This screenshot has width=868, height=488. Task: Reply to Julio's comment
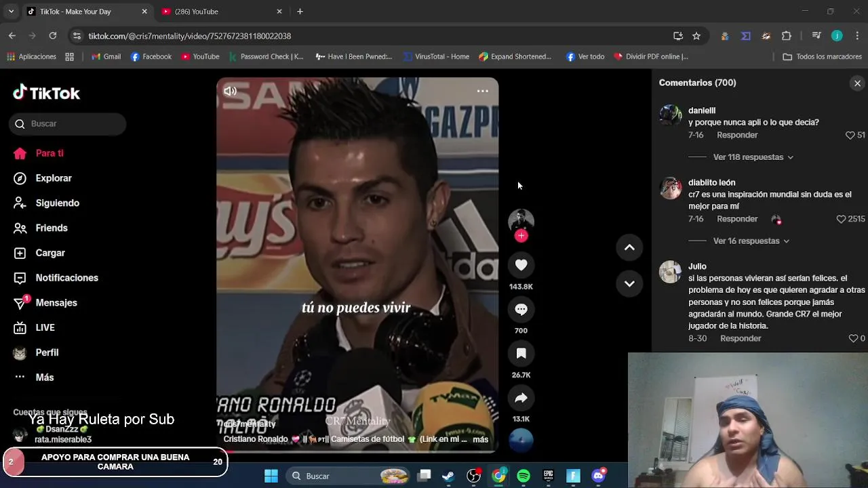click(x=741, y=339)
